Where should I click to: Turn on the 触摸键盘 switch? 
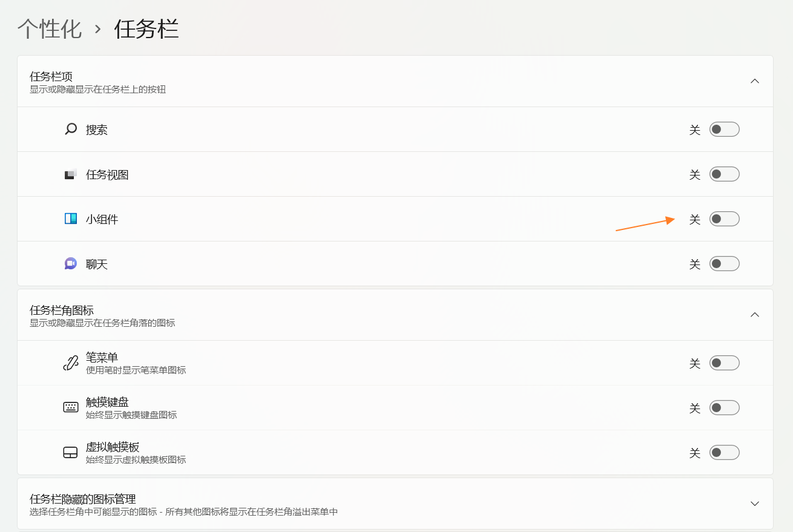[725, 407]
